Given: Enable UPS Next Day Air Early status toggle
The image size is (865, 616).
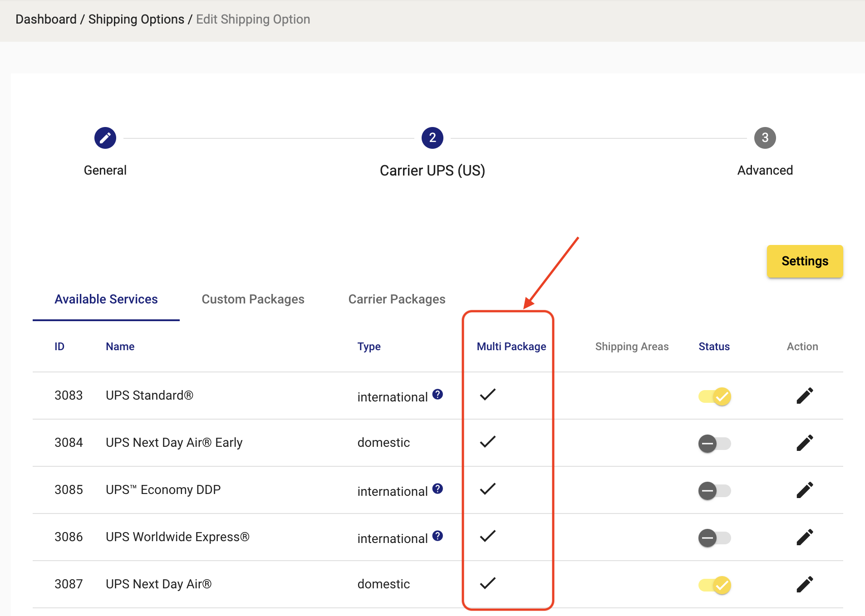Looking at the screenshot, I should coord(715,444).
